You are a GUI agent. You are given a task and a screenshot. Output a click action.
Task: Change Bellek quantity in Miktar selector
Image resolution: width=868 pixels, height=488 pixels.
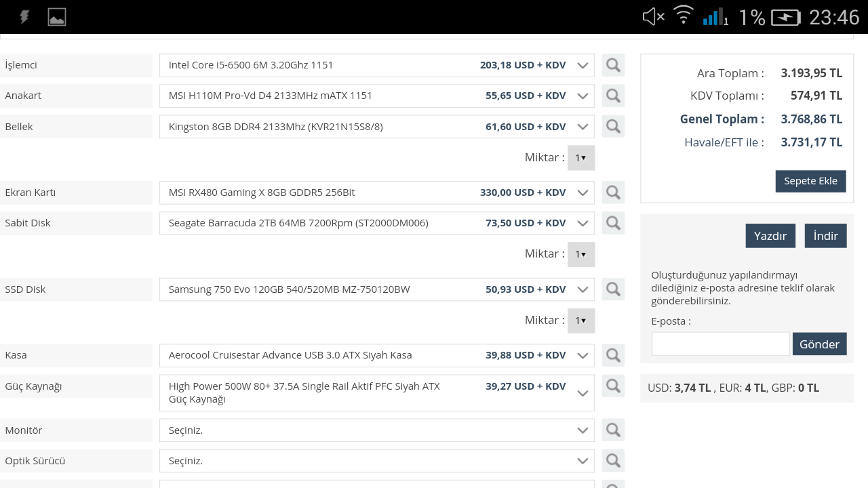581,158
